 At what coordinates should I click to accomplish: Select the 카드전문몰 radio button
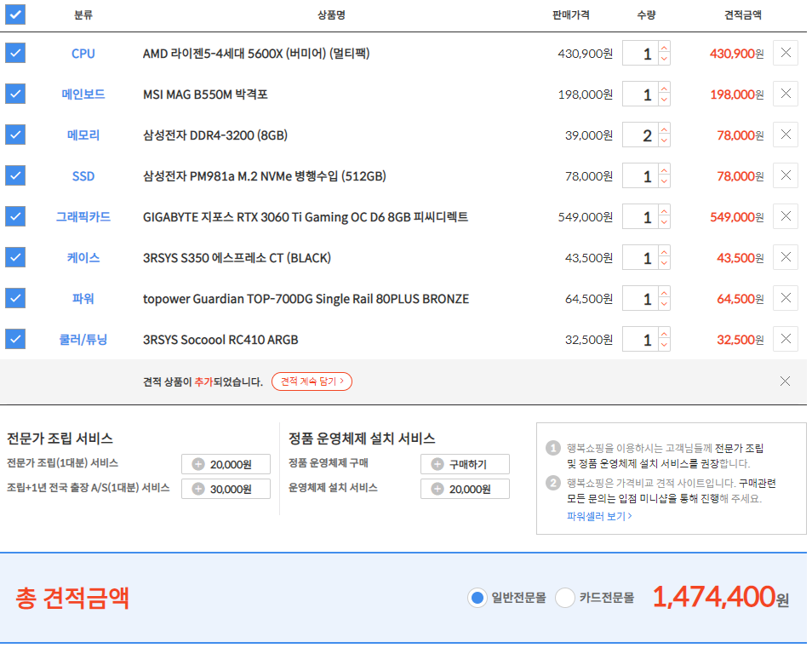tap(565, 598)
